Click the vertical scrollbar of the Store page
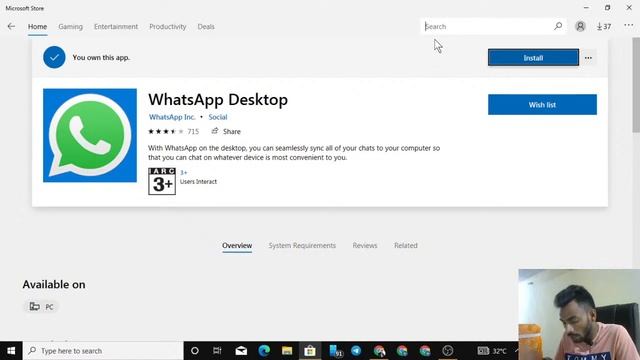This screenshot has width=640, height=360. pos(636,85)
